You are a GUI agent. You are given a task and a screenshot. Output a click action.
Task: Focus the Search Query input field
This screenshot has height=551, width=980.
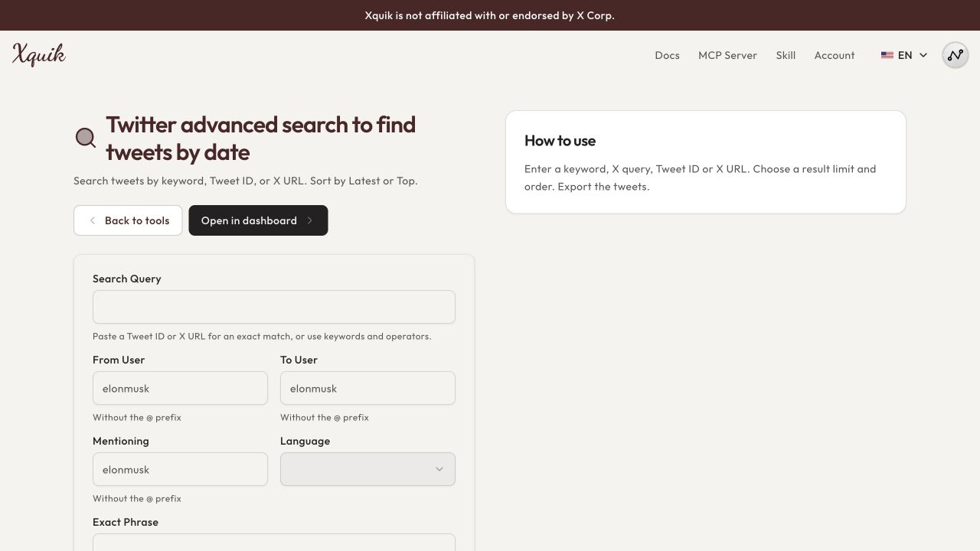274,307
